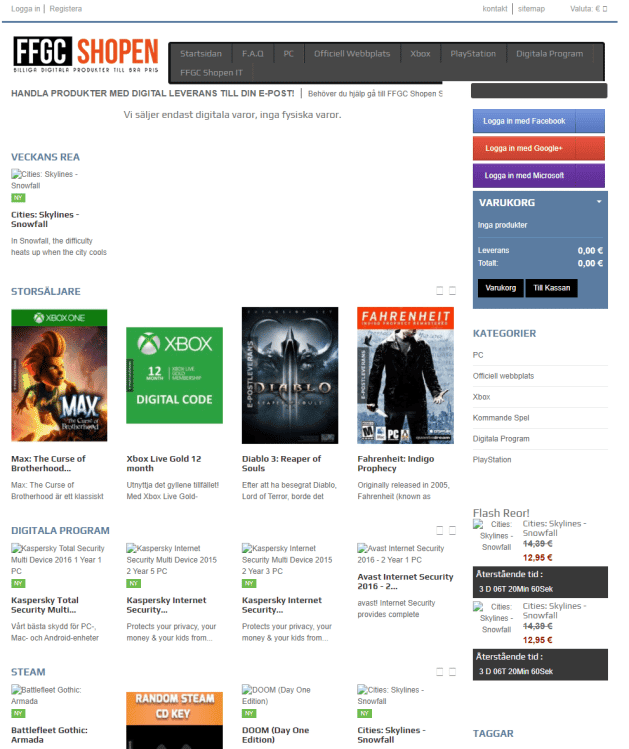629x749 pixels.
Task: Open Battlefleet Gothic: Armada title
Action: click(x=49, y=735)
